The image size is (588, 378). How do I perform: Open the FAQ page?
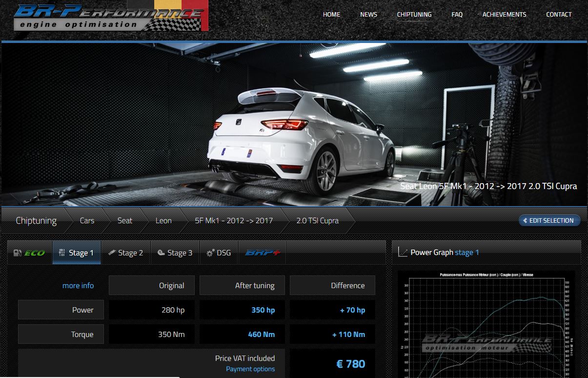457,15
